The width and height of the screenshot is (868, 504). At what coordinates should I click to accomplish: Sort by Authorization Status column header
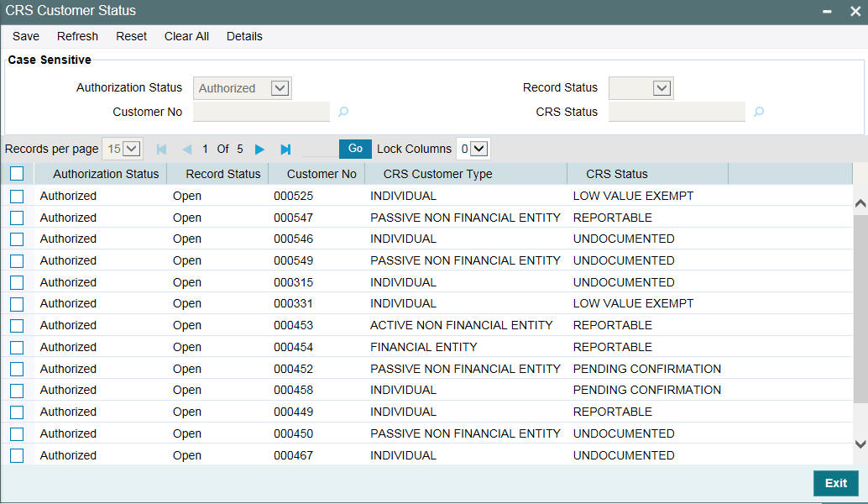(106, 174)
